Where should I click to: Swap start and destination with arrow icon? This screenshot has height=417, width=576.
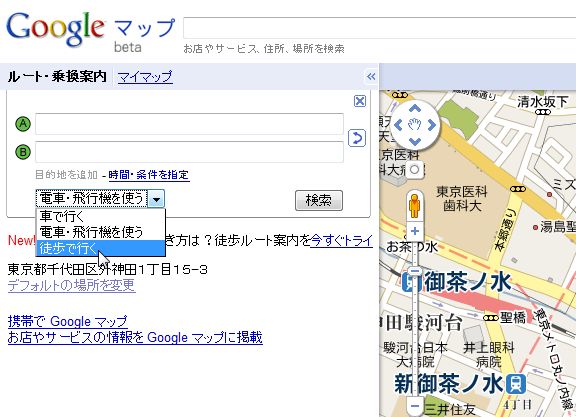[356, 138]
